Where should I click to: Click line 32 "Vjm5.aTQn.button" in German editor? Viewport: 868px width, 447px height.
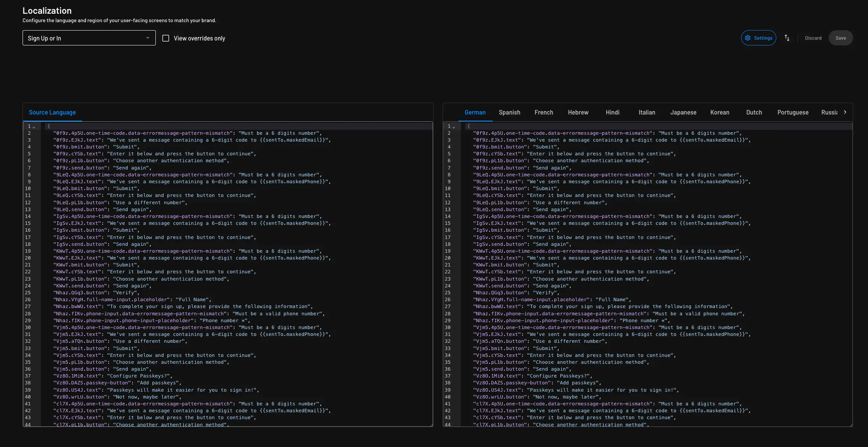coord(500,341)
